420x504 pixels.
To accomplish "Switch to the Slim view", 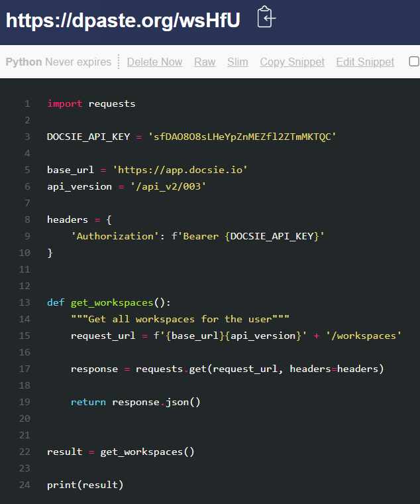I will pos(238,62).
